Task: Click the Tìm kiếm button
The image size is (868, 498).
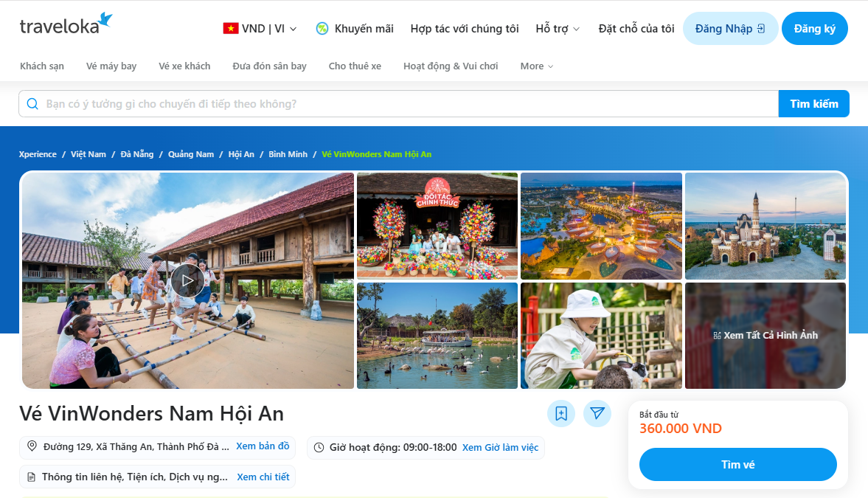Action: (x=813, y=103)
